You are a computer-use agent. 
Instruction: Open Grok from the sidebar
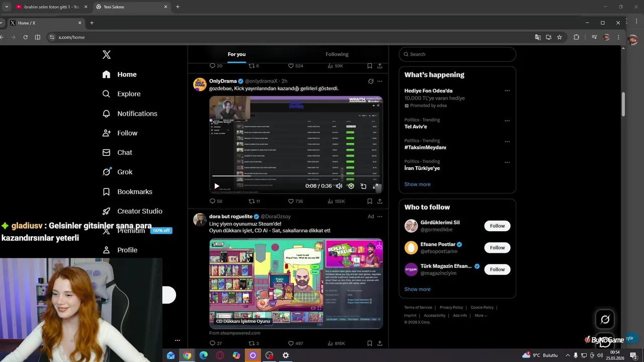[117, 172]
